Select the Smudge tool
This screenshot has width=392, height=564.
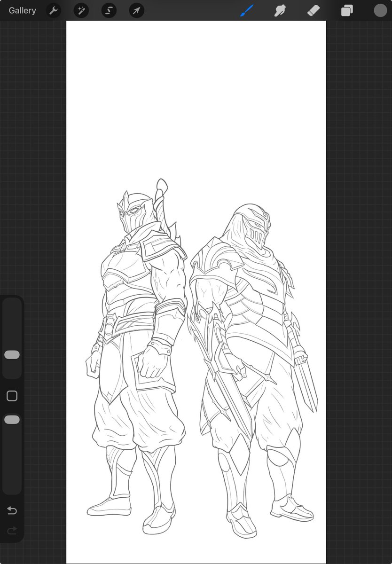point(281,10)
